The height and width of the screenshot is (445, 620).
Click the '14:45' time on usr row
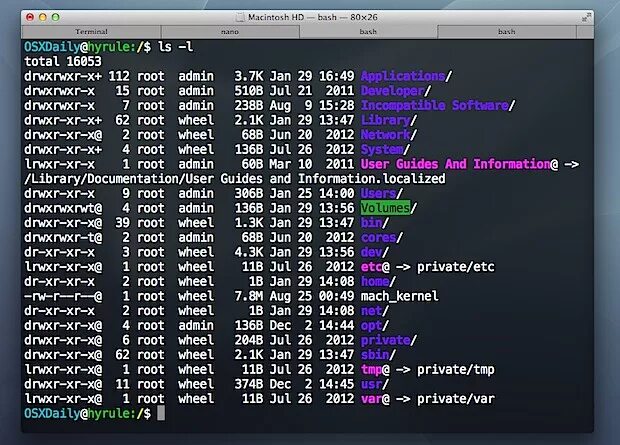[336, 384]
